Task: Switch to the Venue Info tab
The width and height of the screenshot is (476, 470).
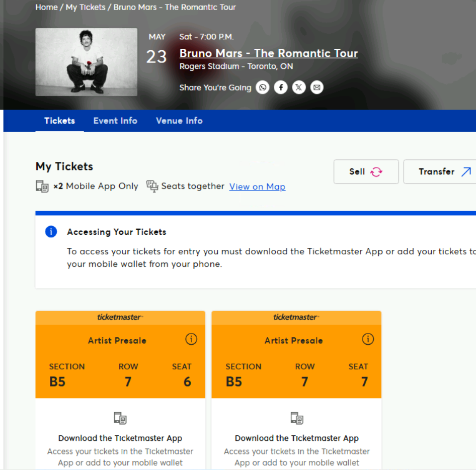Action: click(x=179, y=121)
